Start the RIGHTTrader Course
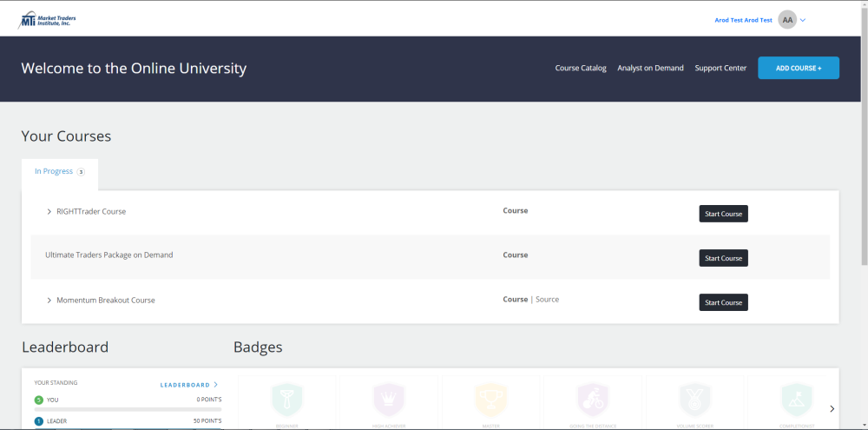The height and width of the screenshot is (430, 868). [x=724, y=214]
